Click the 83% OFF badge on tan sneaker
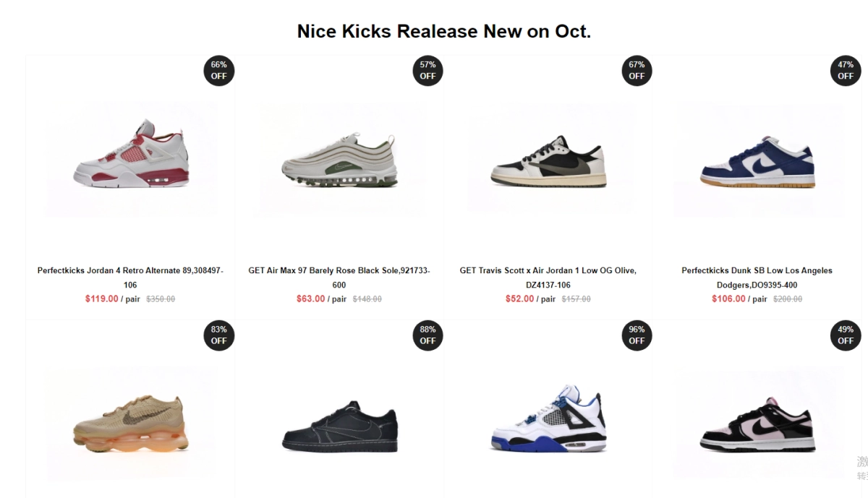This screenshot has width=868, height=498. tap(218, 335)
